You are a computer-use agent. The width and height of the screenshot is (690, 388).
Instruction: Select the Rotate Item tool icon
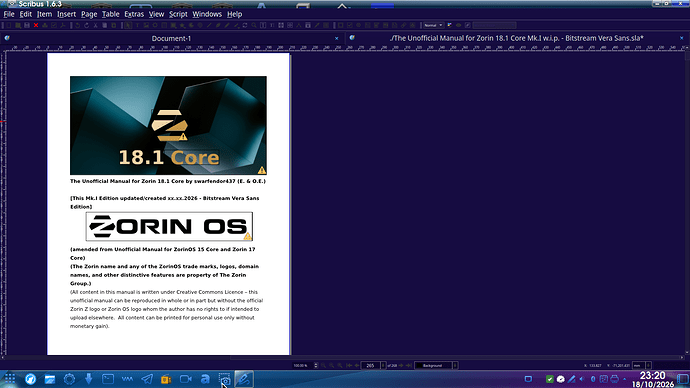(245, 25)
